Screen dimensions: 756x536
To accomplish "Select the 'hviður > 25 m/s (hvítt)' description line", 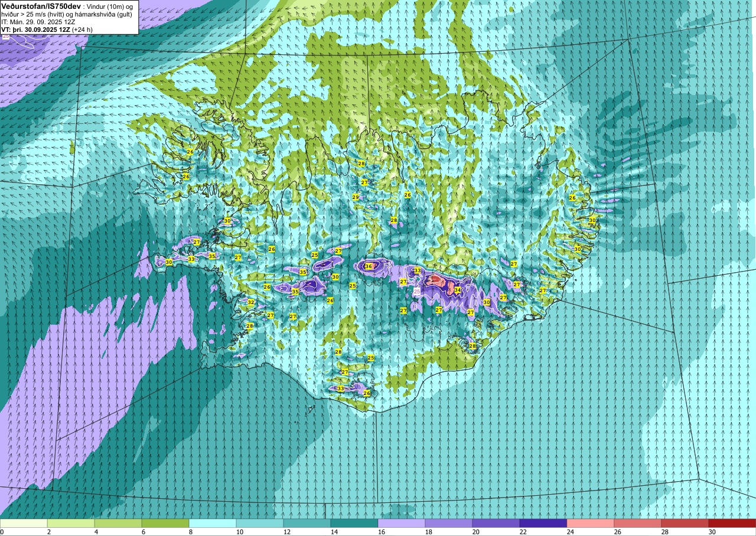I will (x=67, y=14).
